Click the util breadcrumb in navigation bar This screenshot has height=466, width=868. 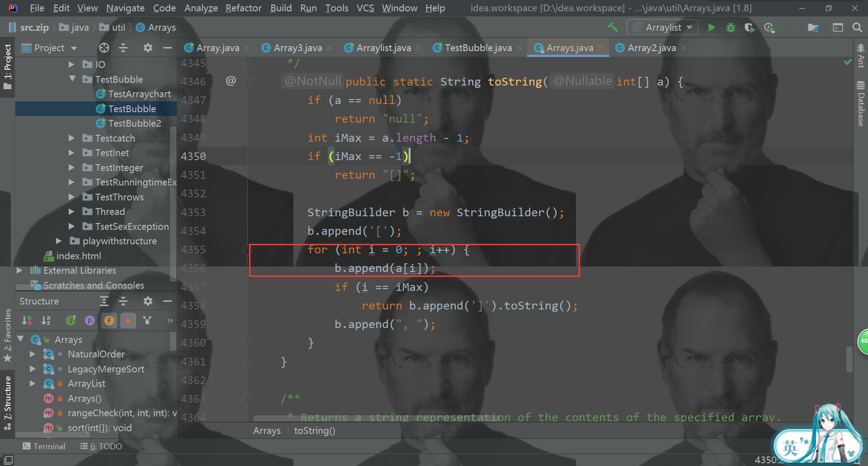[113, 28]
